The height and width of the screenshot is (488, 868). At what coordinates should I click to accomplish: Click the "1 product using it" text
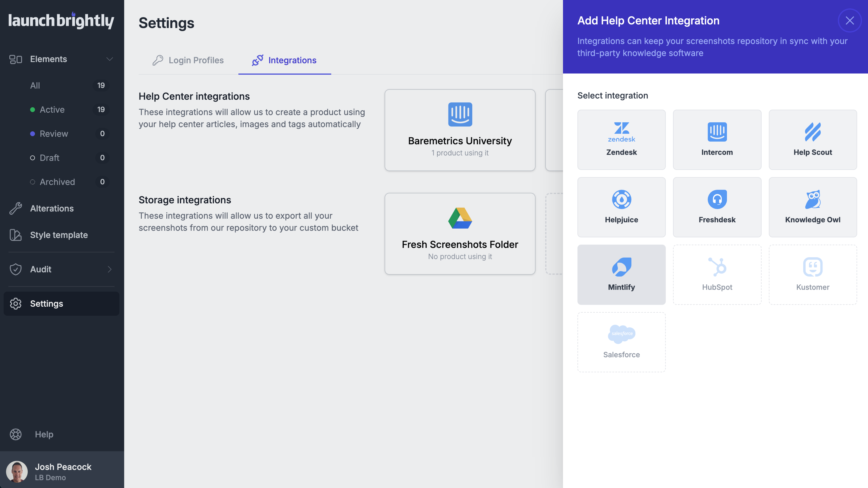coord(460,153)
